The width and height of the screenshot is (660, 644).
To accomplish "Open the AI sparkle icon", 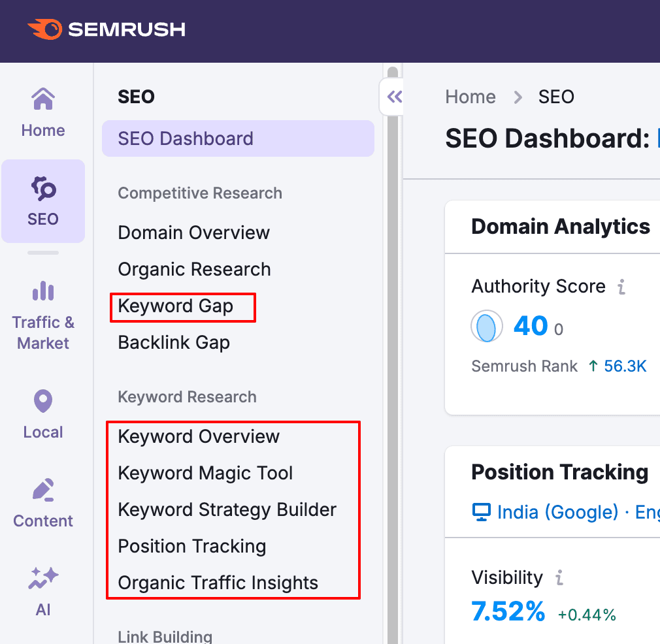I will tap(43, 578).
